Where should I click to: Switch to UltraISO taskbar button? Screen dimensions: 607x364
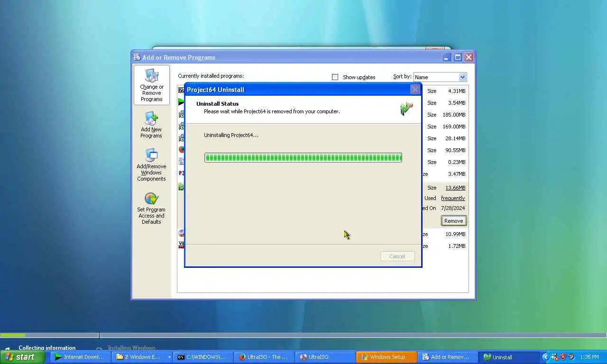point(325,357)
